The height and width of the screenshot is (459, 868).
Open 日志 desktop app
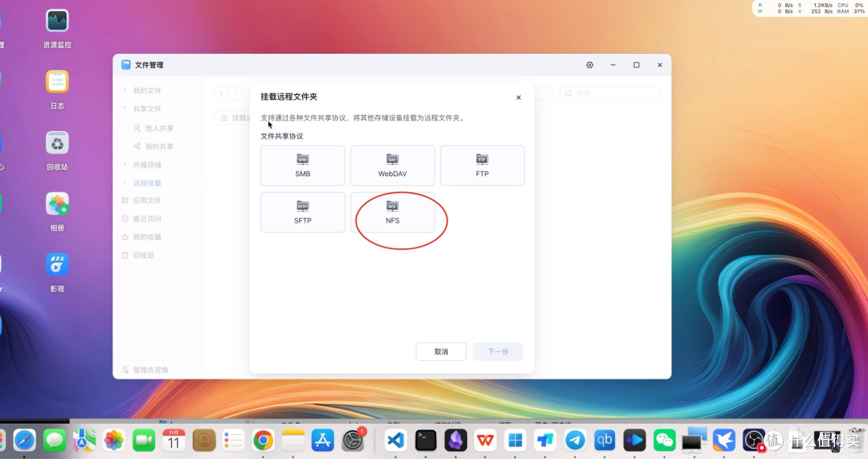click(57, 90)
